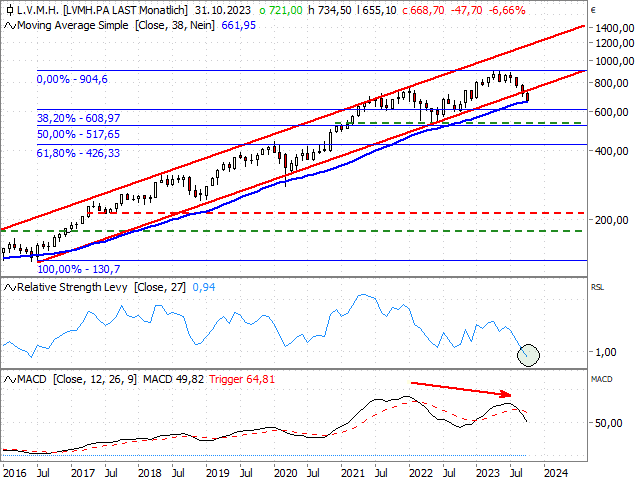Click the percent change -6,66%

(x=507, y=10)
